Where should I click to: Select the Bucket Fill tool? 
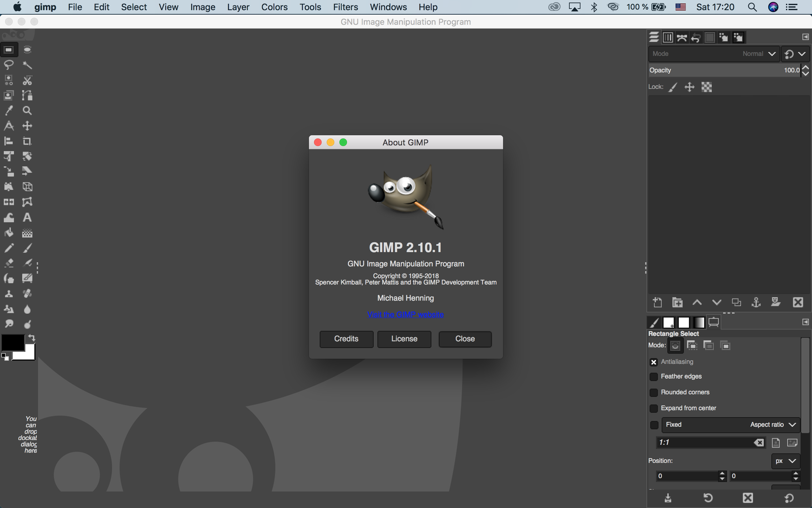9,232
